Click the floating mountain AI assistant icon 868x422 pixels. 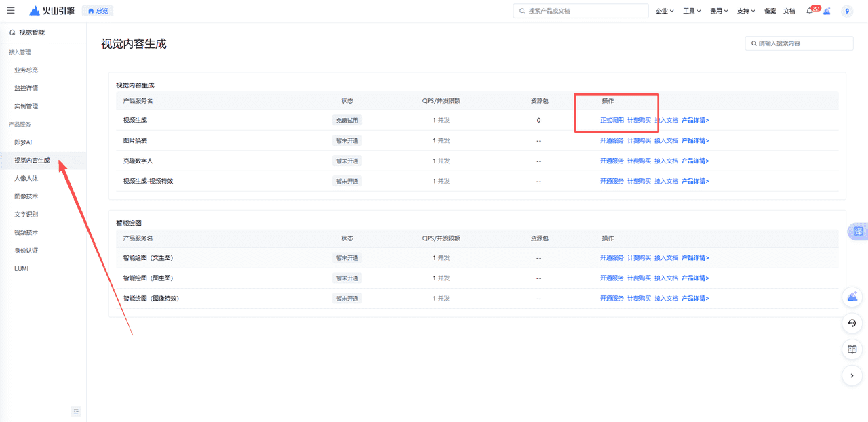click(852, 297)
